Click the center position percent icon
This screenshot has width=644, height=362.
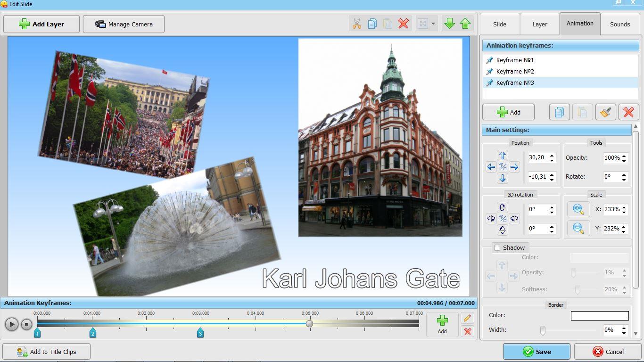point(502,167)
